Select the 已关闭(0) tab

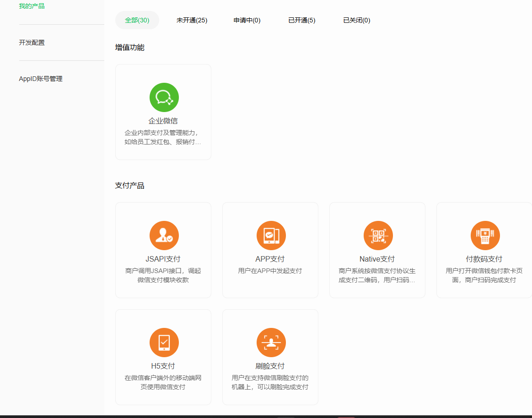pyautogui.click(x=356, y=20)
